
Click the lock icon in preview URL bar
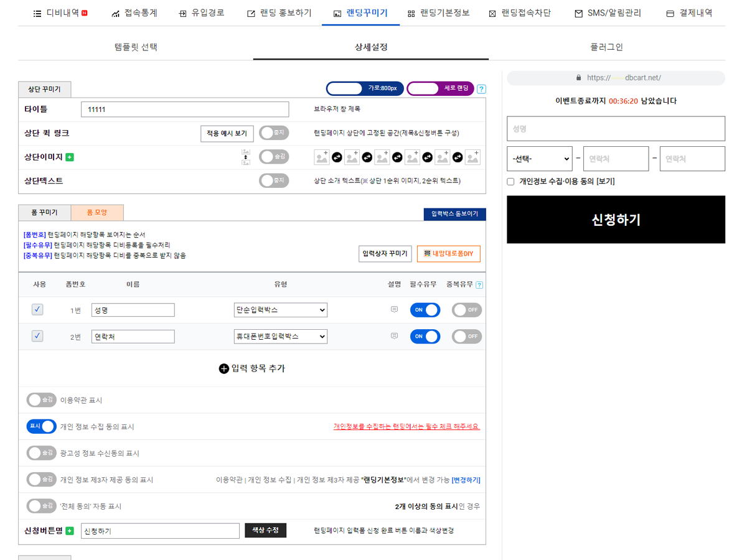[579, 78]
